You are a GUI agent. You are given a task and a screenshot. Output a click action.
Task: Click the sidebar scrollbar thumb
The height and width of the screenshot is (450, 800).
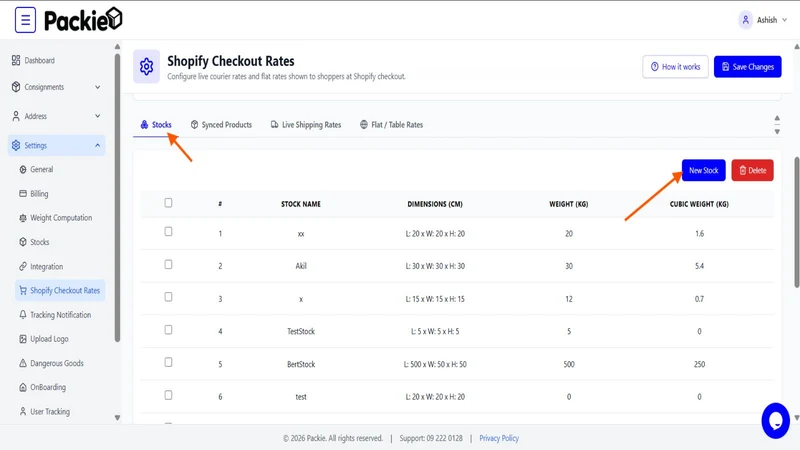coord(117,198)
